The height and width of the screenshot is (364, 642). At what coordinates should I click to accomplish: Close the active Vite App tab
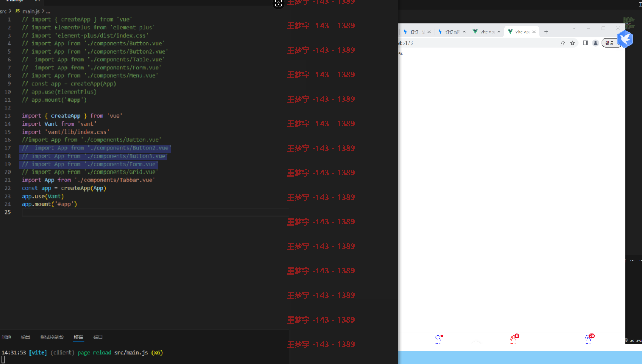(534, 32)
